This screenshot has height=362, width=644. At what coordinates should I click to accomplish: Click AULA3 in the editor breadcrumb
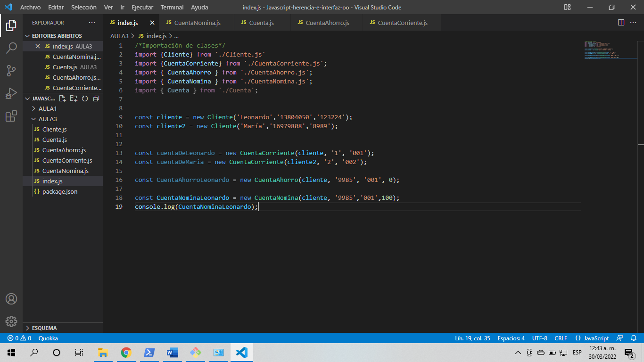click(x=119, y=36)
